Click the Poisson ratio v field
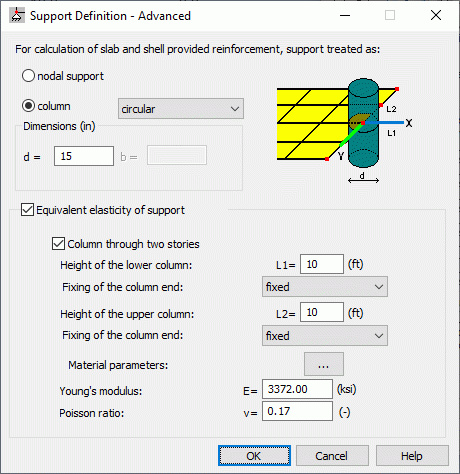Screen dimensions: 460x474 [x=297, y=411]
